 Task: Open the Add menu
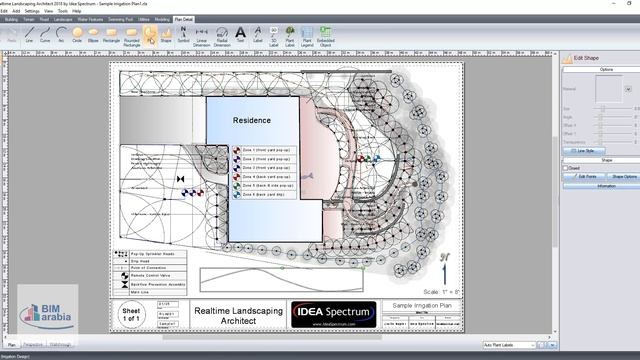[16, 11]
